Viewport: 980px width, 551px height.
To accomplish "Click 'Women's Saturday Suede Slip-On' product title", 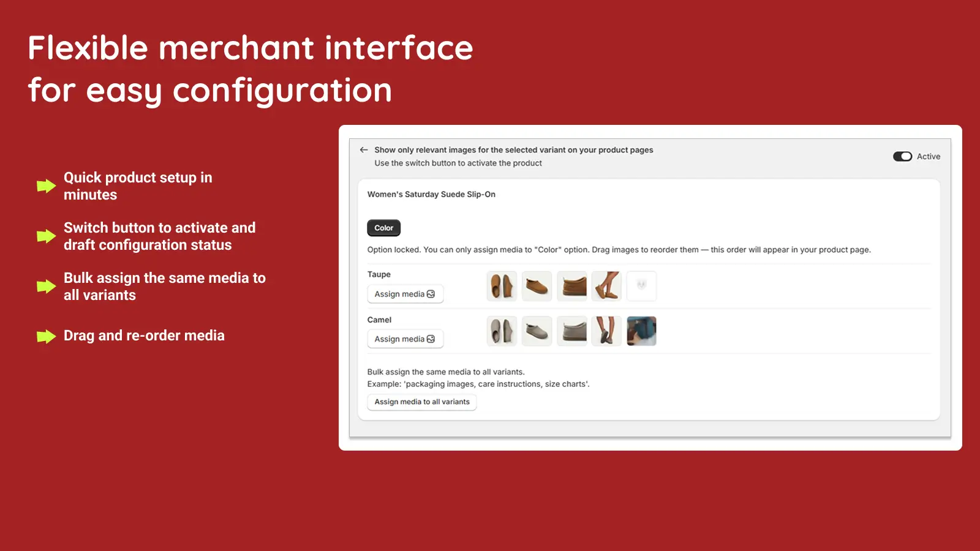I will click(x=431, y=194).
